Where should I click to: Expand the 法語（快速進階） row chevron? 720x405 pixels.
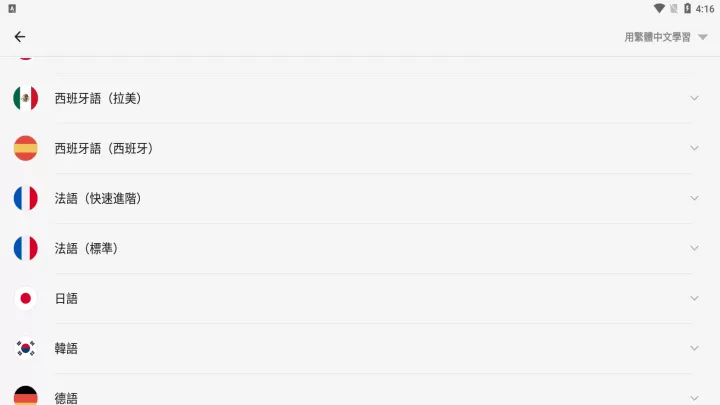coord(694,198)
